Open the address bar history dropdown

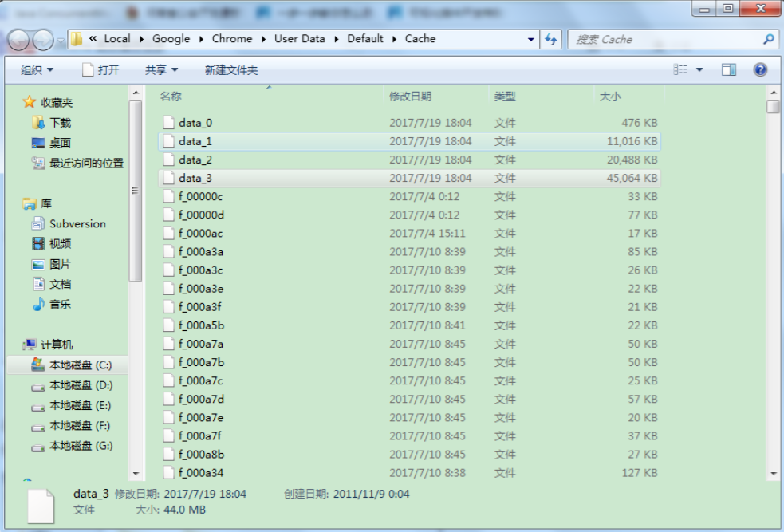pos(531,39)
